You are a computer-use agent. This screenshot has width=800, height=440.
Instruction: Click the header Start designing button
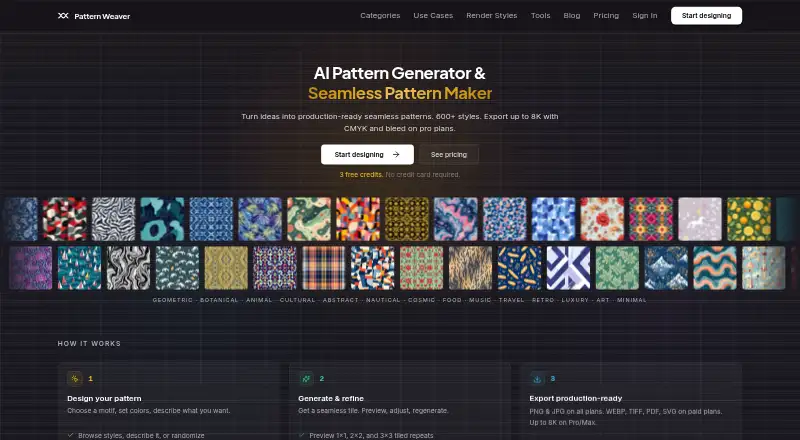(x=707, y=16)
